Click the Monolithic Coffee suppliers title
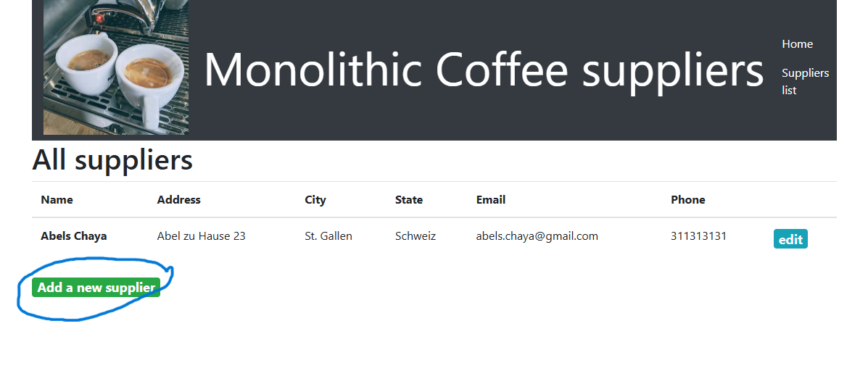Viewport: 868px width, 371px height. pyautogui.click(x=484, y=70)
